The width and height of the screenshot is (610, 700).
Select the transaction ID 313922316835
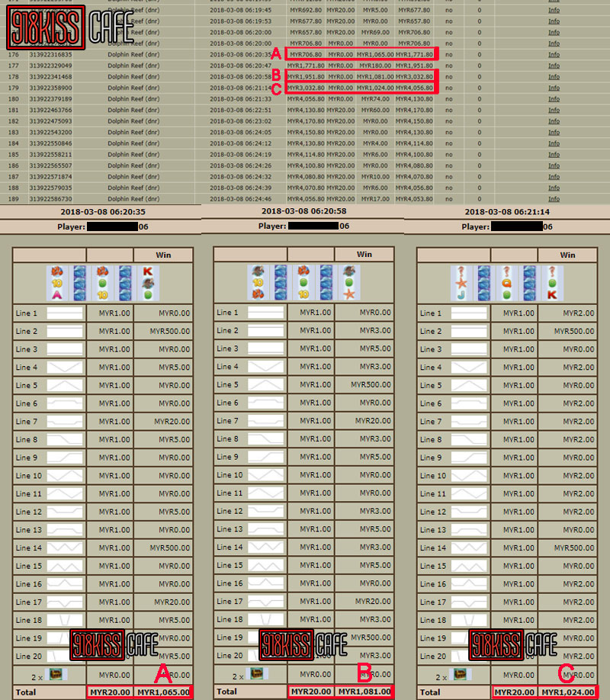[x=51, y=55]
